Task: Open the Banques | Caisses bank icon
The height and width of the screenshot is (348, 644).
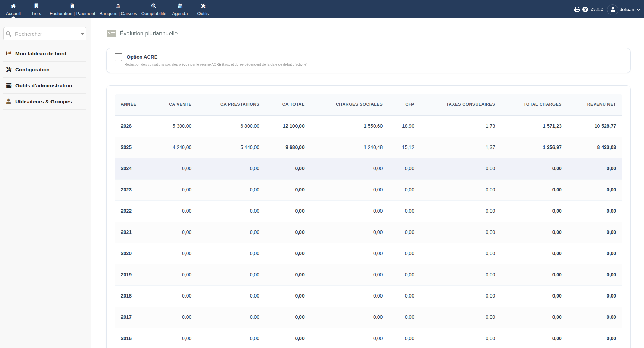Action: pos(118,6)
